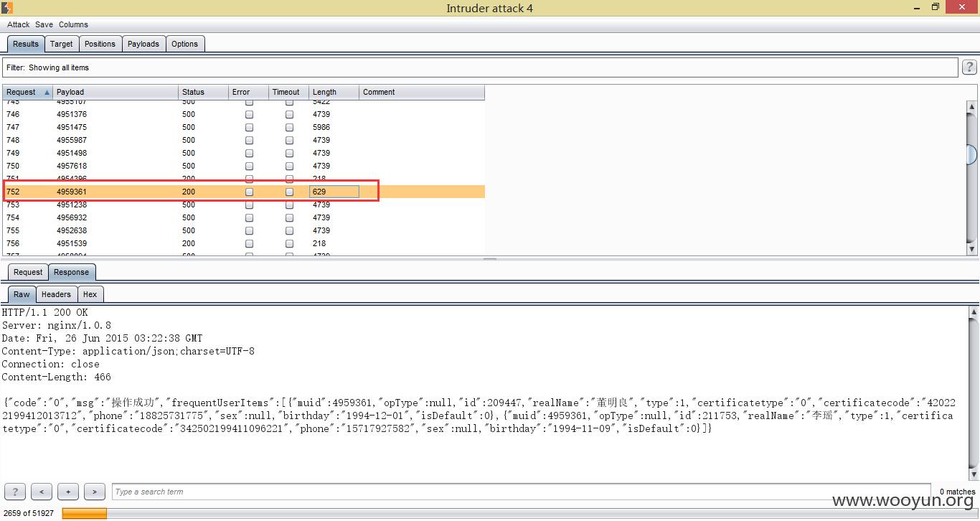Select row with payload 4951475
The height and width of the screenshot is (521, 980).
click(244, 127)
